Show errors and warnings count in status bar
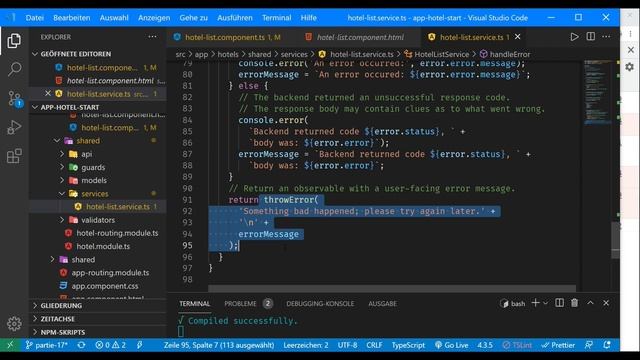The height and width of the screenshot is (360, 640). 111,345
